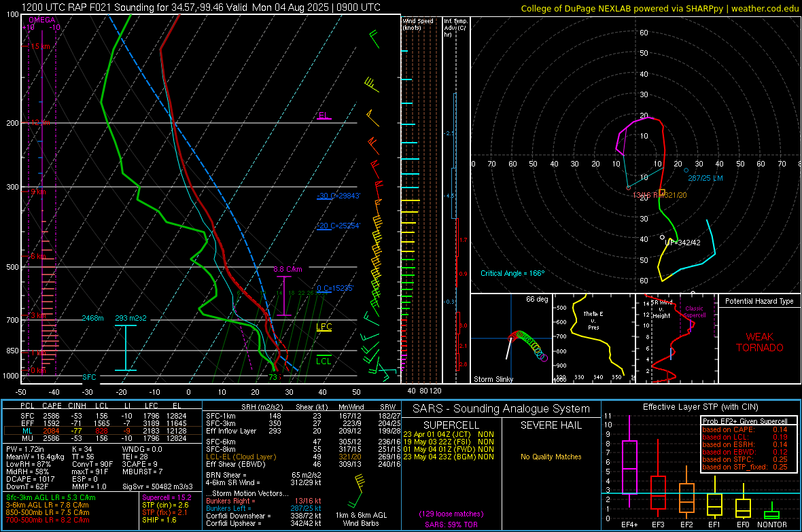Click the 'SARS - Sounding Analogue System' heading
Viewport: 802px width, 532px height.
[x=502, y=409]
